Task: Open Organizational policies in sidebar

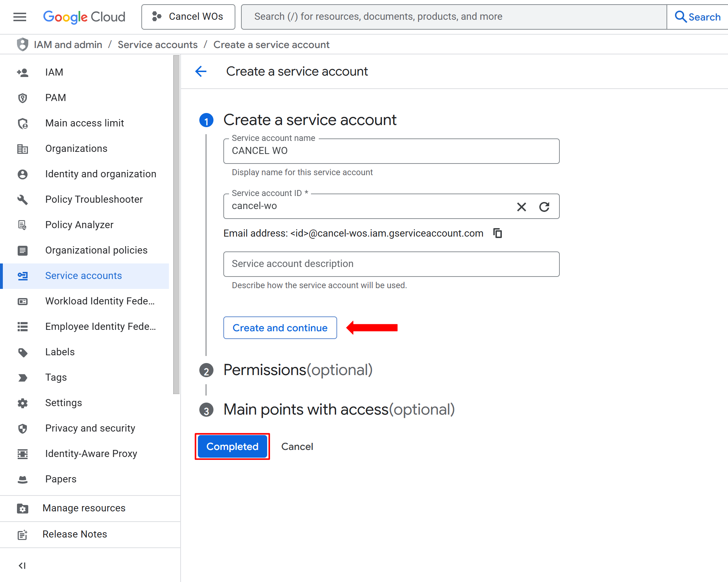Action: (x=96, y=250)
